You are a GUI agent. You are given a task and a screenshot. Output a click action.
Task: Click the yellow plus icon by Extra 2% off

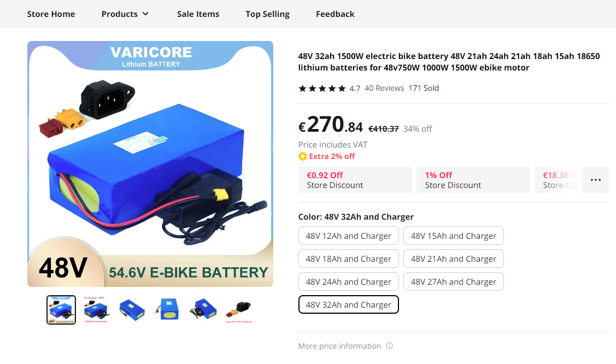[x=302, y=156]
